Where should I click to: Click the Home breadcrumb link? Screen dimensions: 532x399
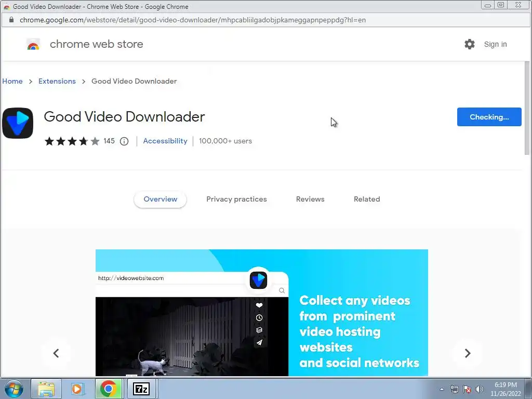click(x=12, y=81)
